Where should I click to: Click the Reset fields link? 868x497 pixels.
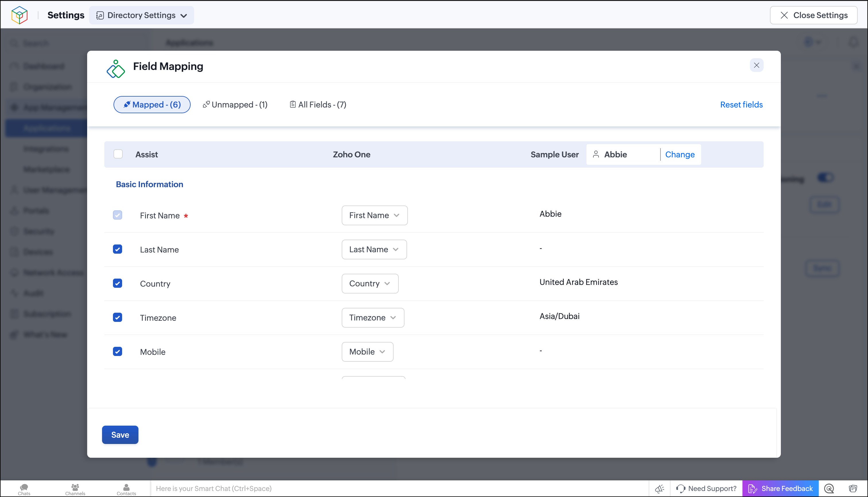coord(741,104)
